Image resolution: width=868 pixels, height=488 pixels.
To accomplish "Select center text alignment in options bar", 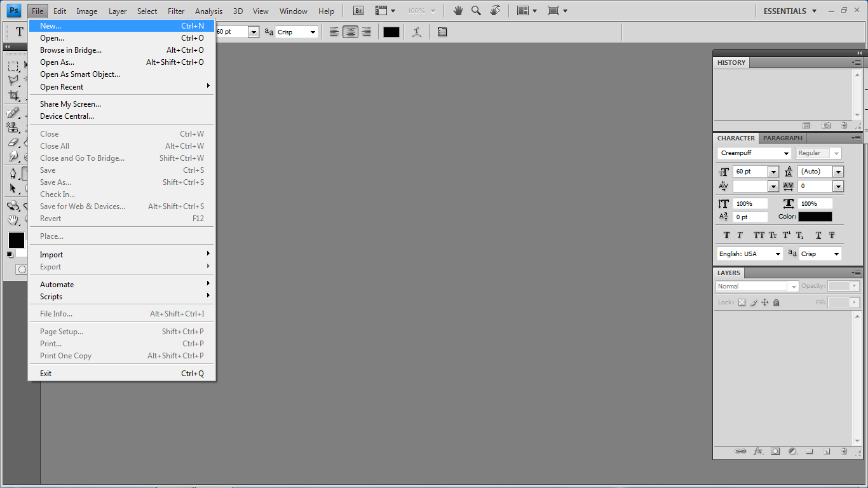I will click(350, 32).
